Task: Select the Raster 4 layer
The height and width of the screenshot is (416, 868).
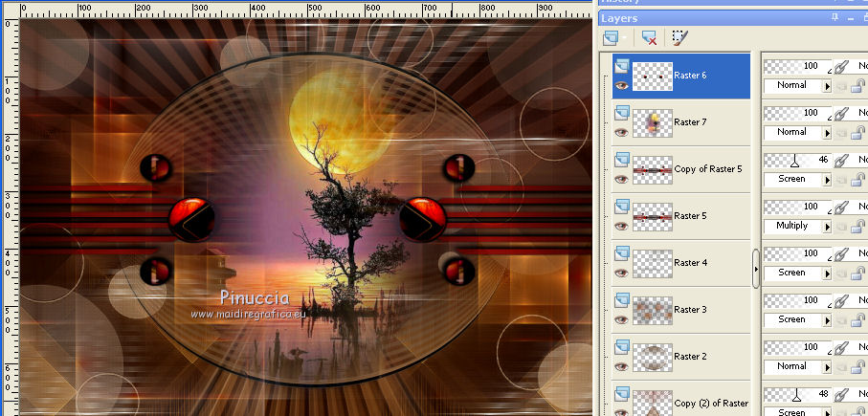Action: (x=680, y=263)
